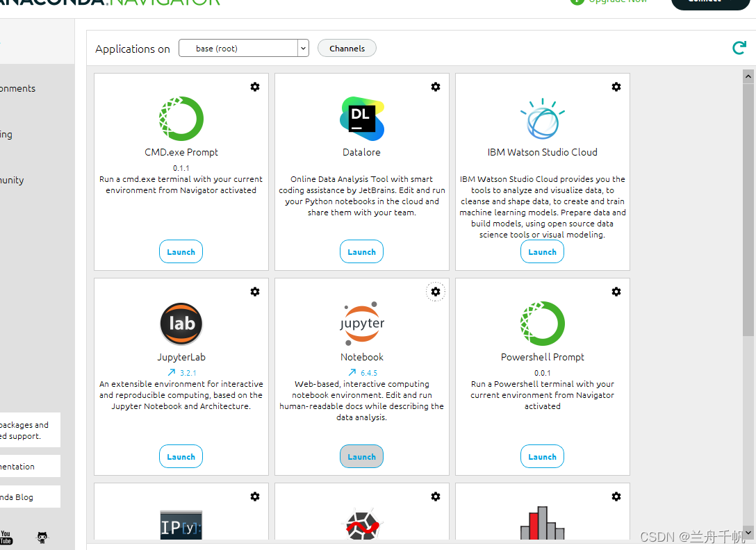Click the IBM Watson Studio Cloud title

543,152
